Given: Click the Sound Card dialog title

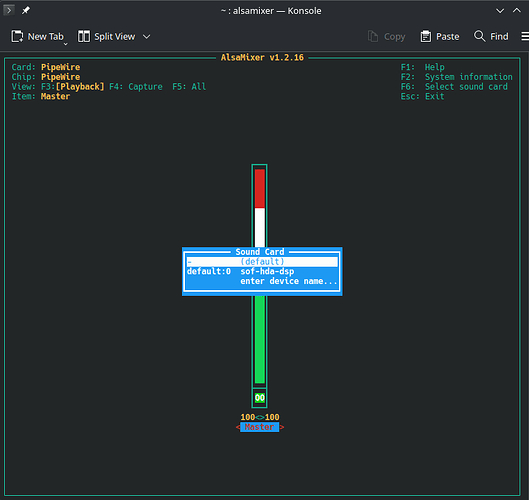Looking at the screenshot, I should coord(260,252).
